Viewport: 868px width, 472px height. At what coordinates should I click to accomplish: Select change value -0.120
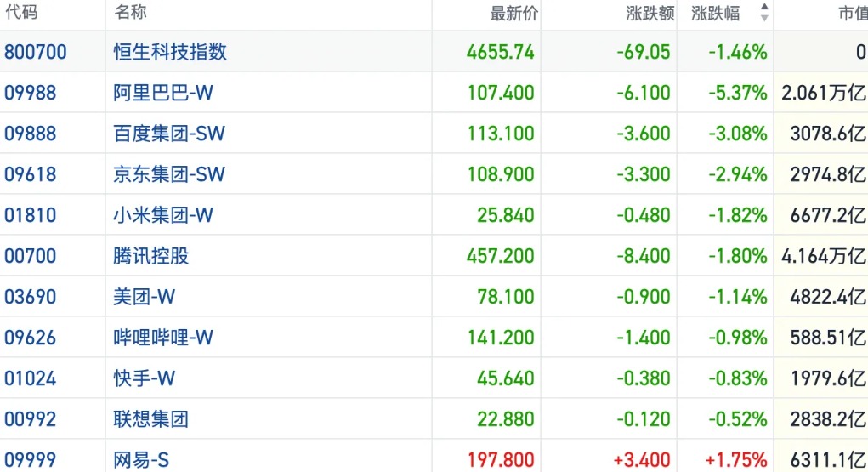644,419
